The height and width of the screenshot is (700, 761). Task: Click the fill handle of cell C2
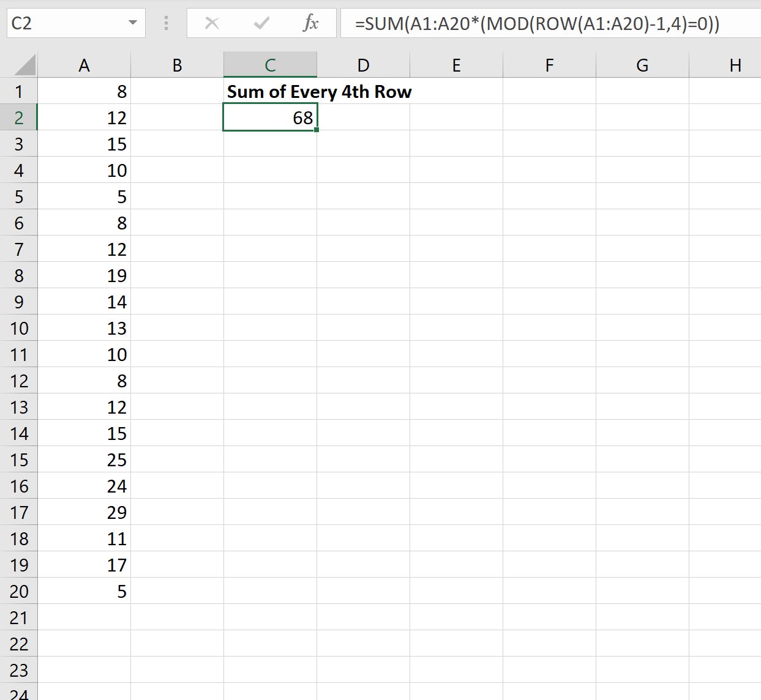click(x=317, y=130)
